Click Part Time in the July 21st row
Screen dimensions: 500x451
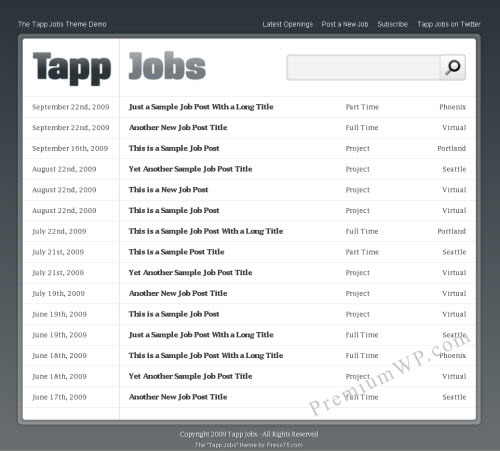362,252
